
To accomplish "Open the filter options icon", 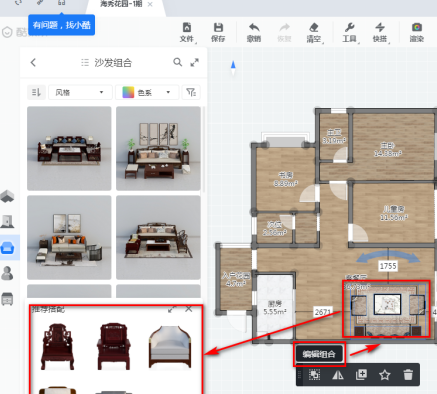I will pyautogui.click(x=191, y=92).
